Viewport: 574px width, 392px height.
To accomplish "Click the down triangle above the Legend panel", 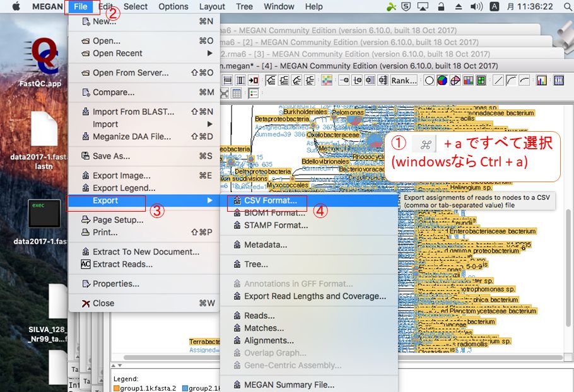I will [120, 366].
